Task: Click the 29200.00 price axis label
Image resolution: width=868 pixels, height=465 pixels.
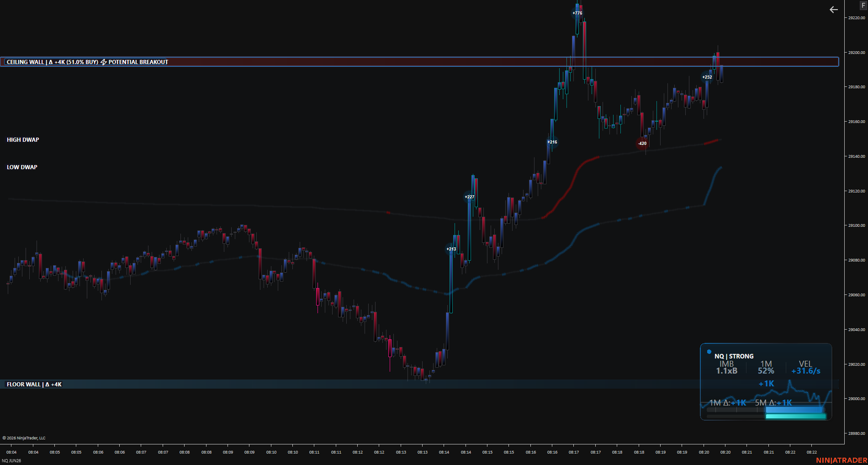Action: point(857,53)
